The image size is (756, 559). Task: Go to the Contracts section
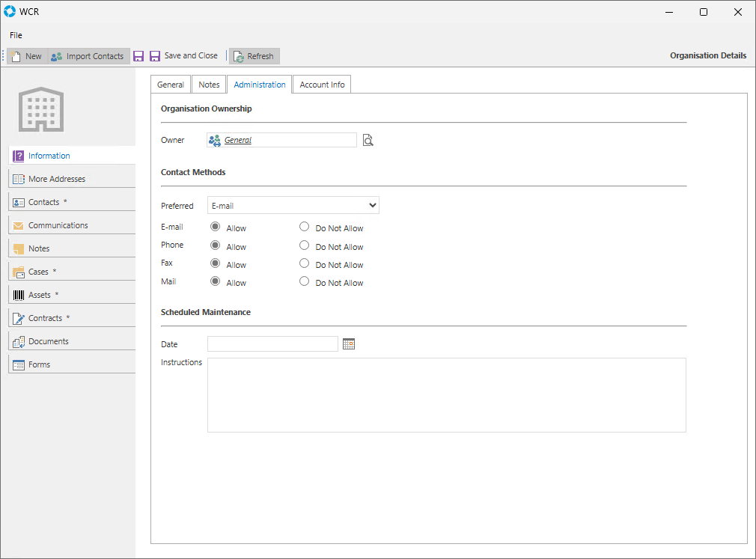click(x=45, y=318)
